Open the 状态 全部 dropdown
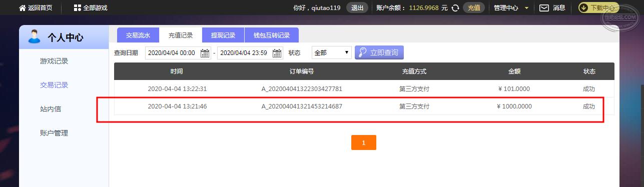Screen dimensions: 644x187 point(331,52)
